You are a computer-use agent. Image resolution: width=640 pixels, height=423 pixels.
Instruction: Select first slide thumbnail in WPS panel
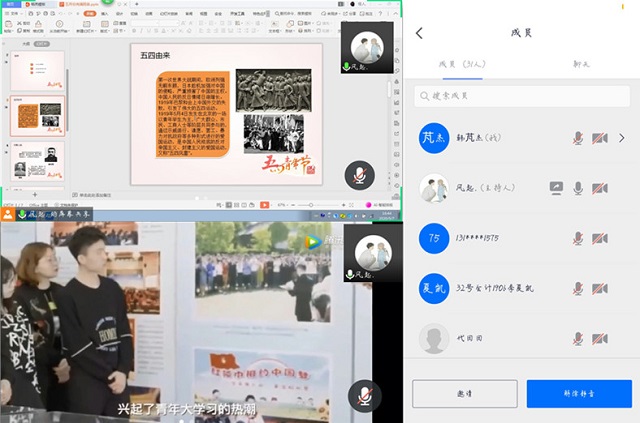37,70
